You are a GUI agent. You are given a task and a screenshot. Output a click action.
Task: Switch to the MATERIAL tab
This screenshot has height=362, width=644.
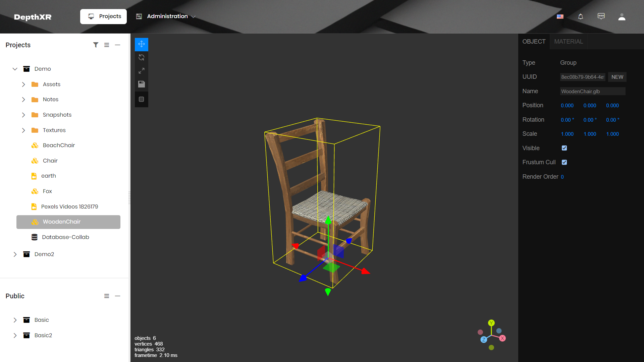coord(569,42)
